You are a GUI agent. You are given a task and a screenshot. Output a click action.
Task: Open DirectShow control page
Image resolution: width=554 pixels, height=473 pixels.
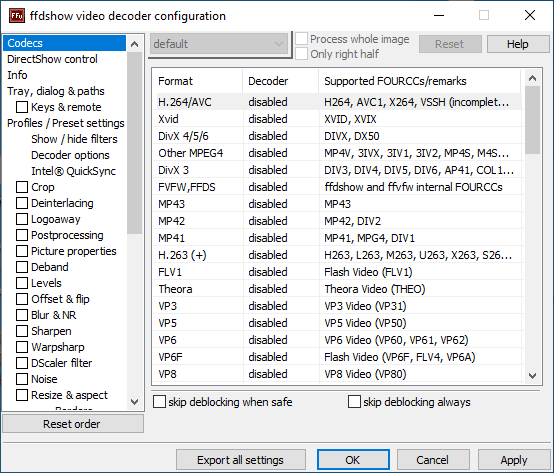(x=52, y=59)
